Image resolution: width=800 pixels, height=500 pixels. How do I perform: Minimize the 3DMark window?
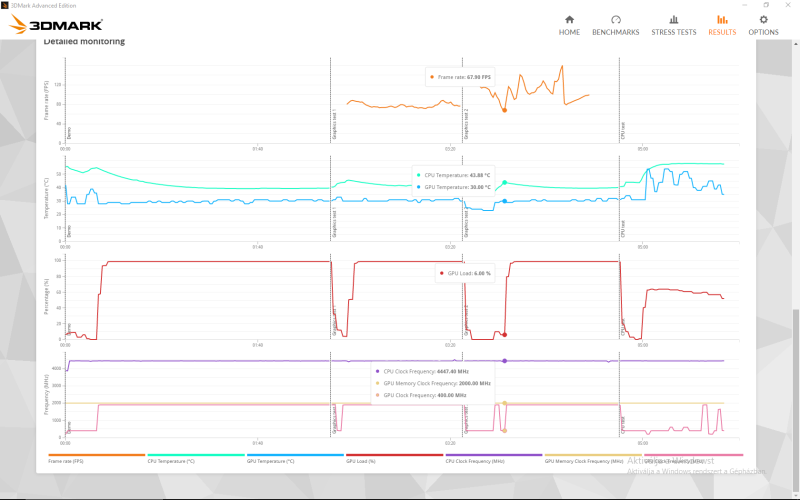click(744, 5)
